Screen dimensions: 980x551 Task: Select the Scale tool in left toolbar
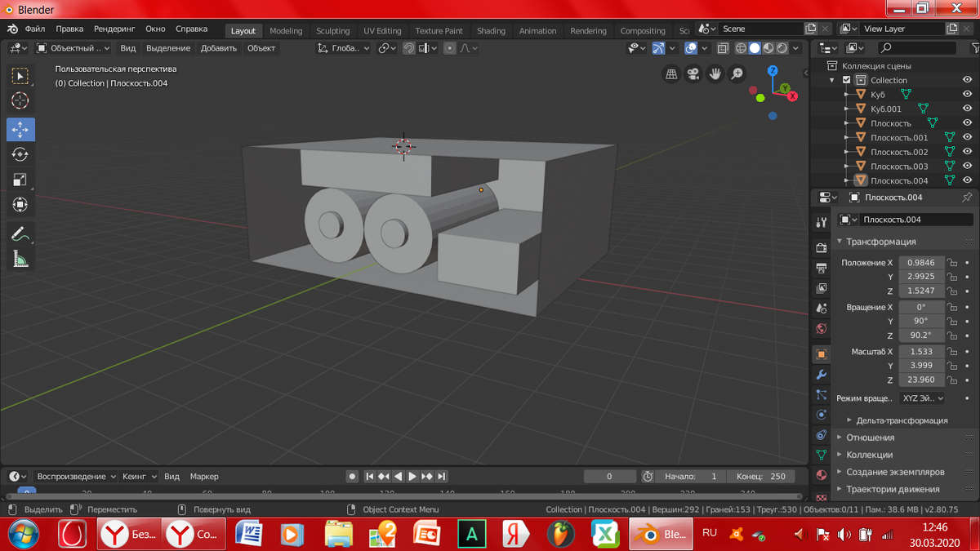[20, 180]
